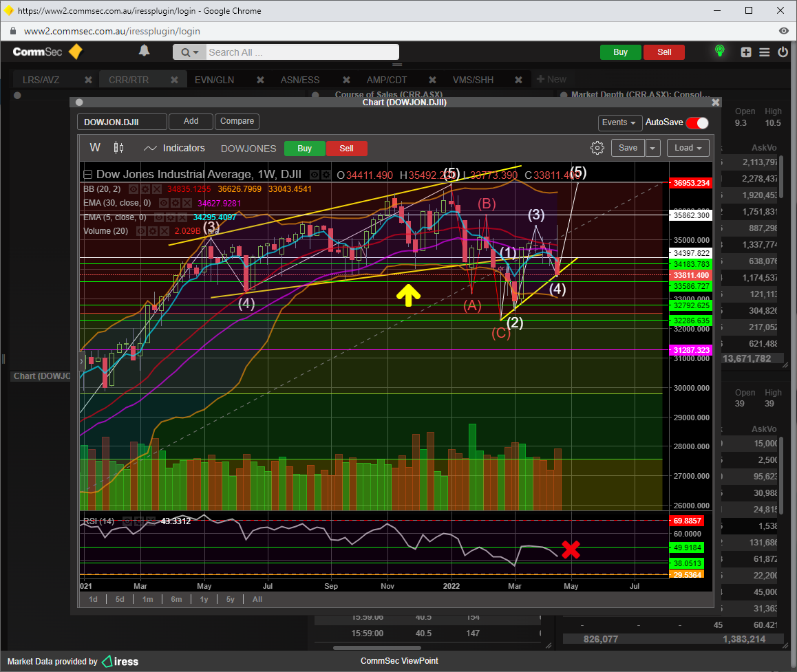Open the search type dropdown magnifier

pos(189,52)
